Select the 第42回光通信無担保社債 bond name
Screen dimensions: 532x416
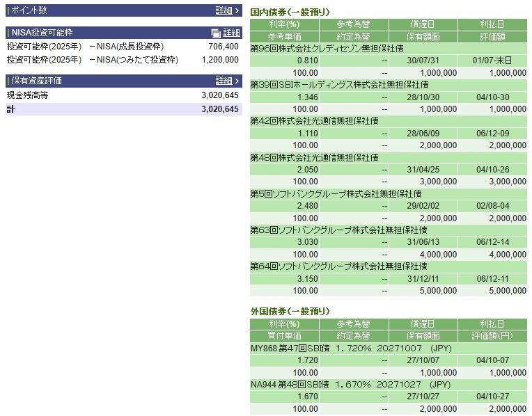pos(314,121)
